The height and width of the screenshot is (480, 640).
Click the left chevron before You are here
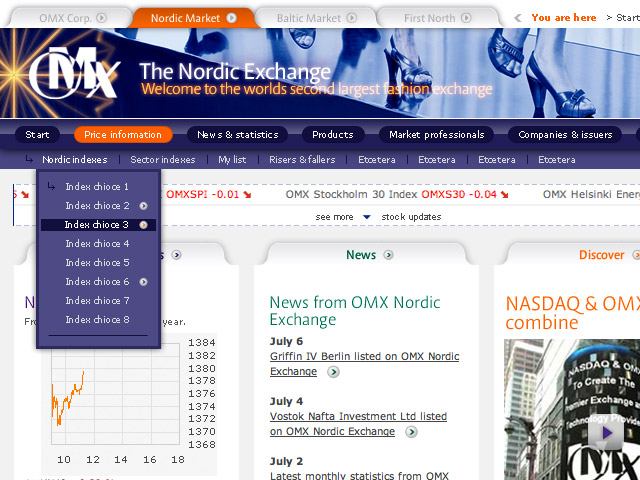pos(518,18)
